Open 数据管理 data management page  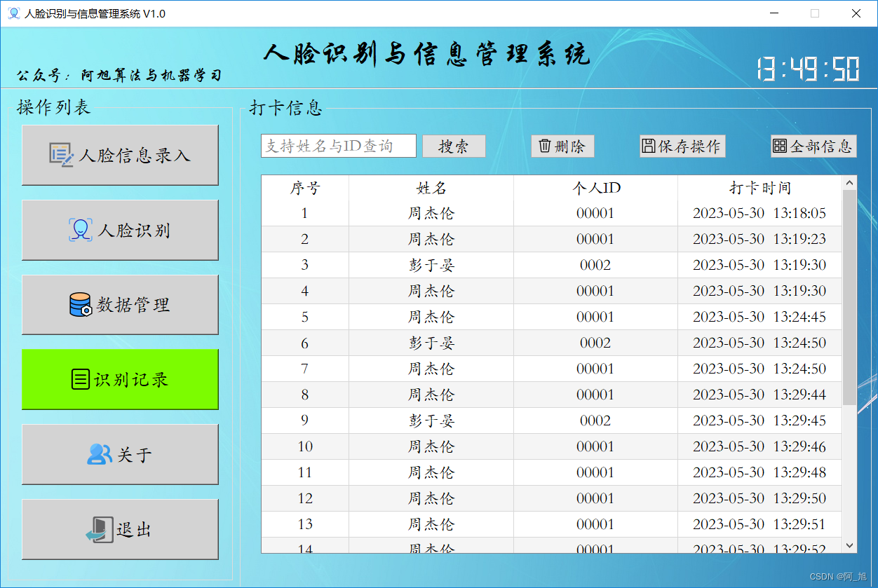[120, 305]
